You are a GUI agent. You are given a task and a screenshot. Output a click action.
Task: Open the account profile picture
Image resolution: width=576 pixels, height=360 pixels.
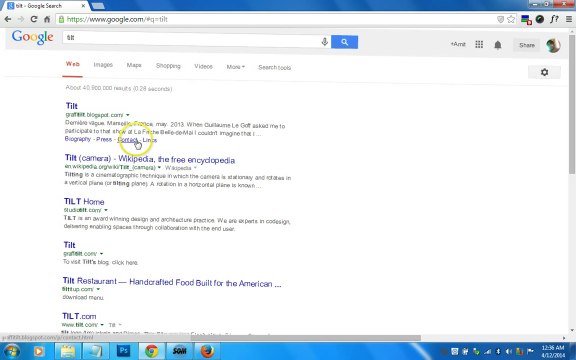(x=553, y=45)
